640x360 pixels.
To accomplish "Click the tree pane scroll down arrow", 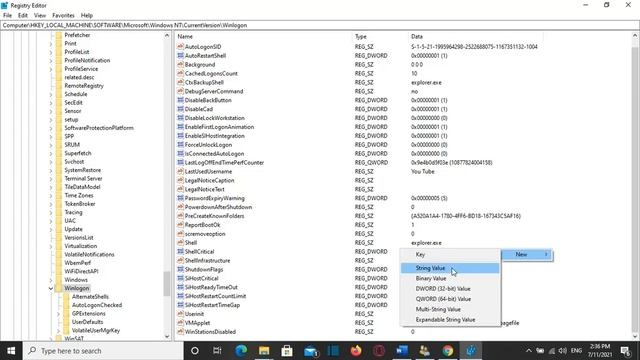I will coord(167,336).
